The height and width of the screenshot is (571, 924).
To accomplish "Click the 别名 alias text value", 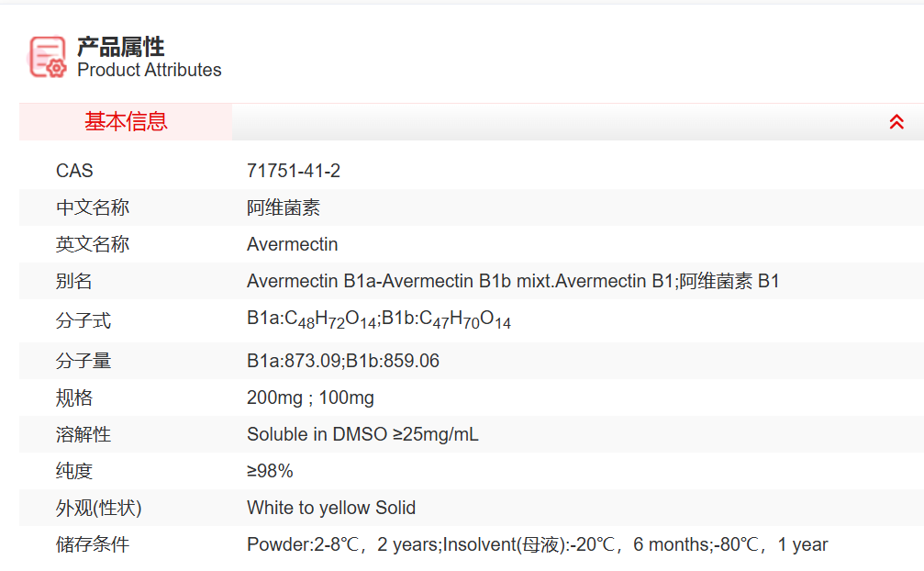I will click(x=513, y=281).
